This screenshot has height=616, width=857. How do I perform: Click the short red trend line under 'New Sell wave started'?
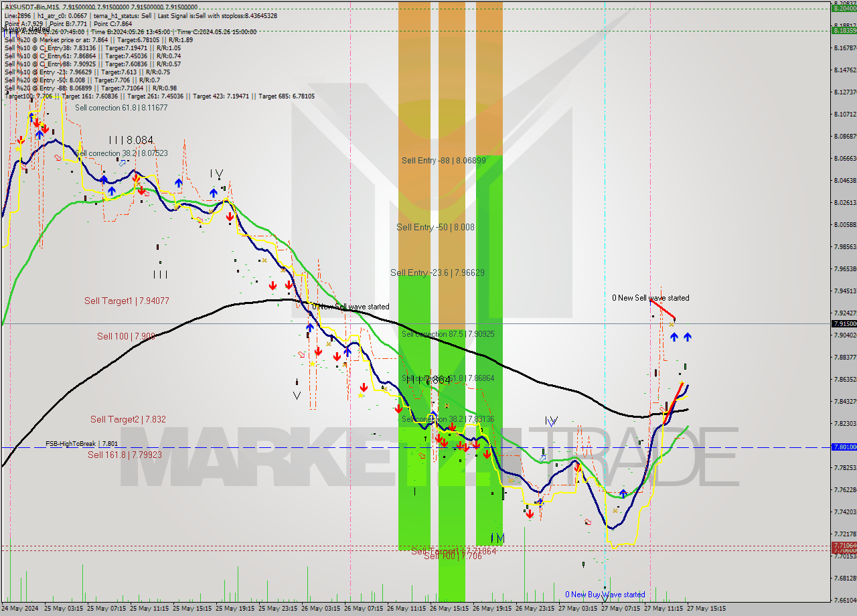663,309
